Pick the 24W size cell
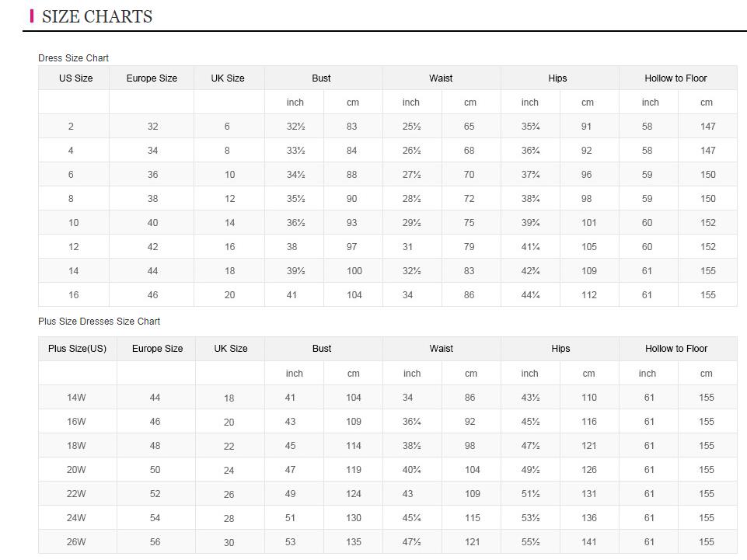 (x=76, y=518)
